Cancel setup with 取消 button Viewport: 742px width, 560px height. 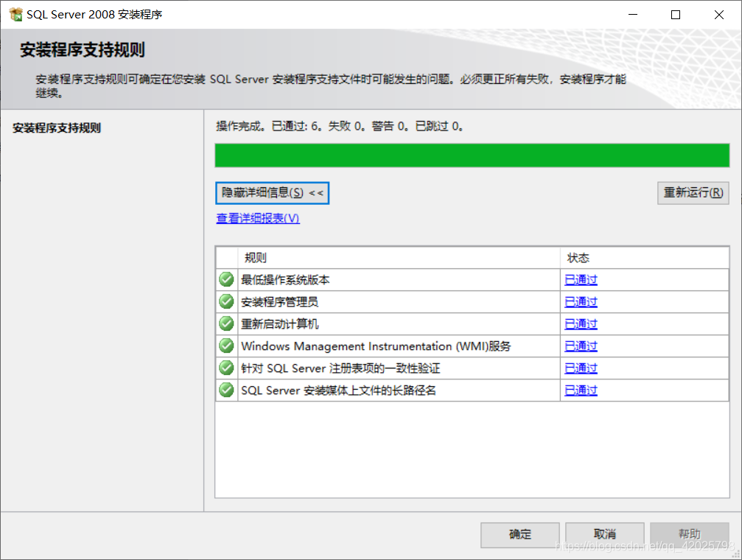(x=605, y=535)
